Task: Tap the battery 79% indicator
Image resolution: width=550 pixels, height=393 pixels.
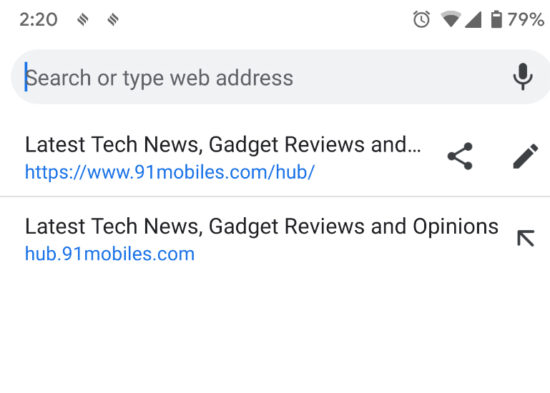Action: tap(496, 19)
